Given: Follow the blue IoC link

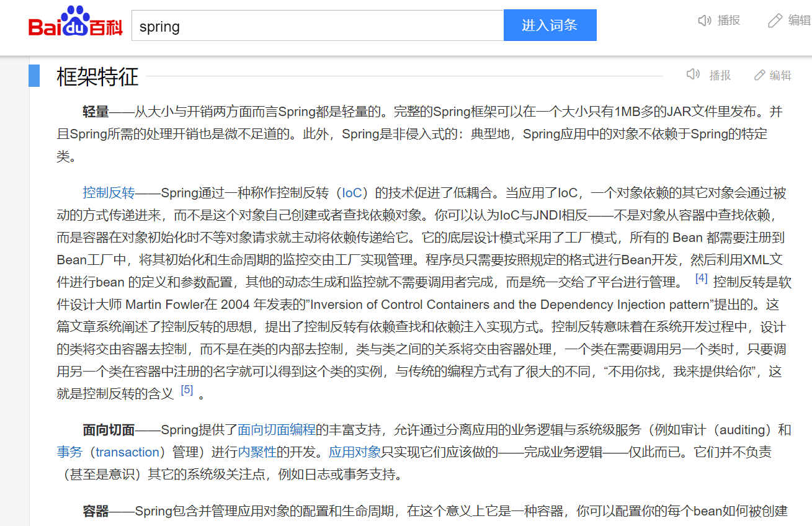Looking at the screenshot, I should [352, 193].
